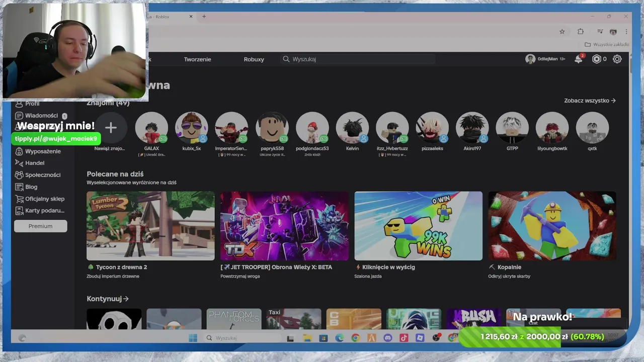This screenshot has width=644, height=362.
Task: Open the Kontynuuj section link
Action: [x=108, y=299]
